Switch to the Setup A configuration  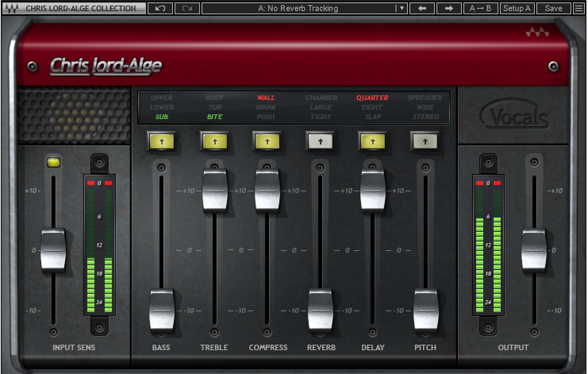(516, 8)
